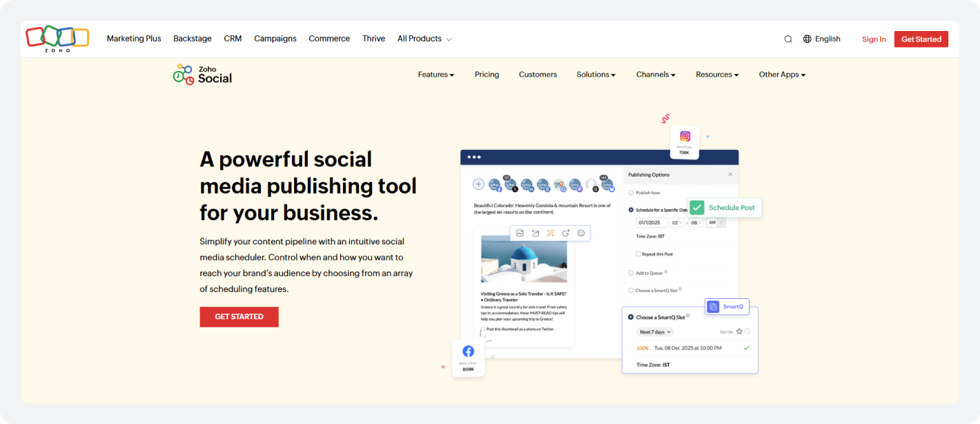Click the SmartQ label on the badge
The image size is (980, 424).
[733, 307]
